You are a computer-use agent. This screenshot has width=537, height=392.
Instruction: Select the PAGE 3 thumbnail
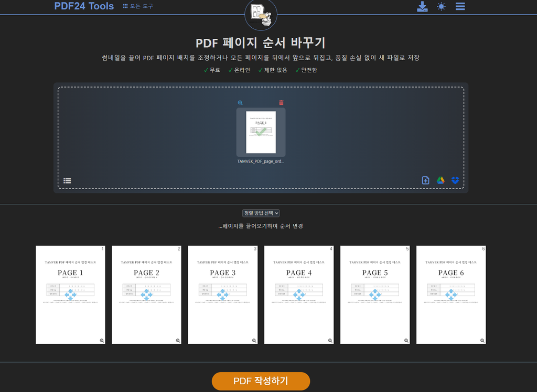click(x=222, y=295)
